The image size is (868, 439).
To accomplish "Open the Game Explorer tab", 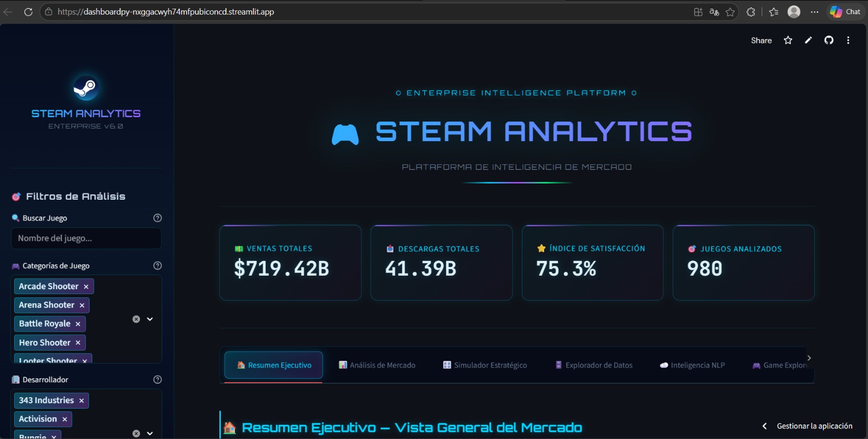I will point(780,365).
